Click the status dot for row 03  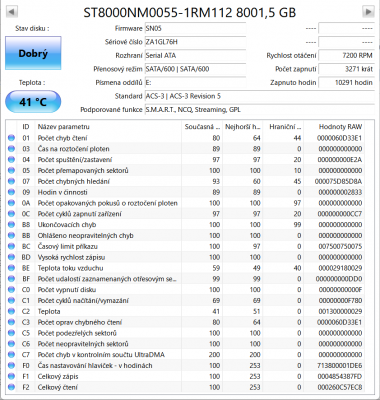[11, 149]
